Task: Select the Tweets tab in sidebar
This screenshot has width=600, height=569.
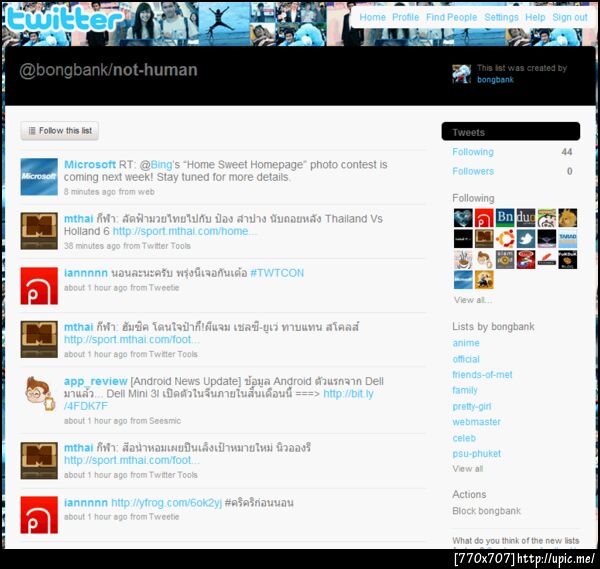Action: (510, 132)
